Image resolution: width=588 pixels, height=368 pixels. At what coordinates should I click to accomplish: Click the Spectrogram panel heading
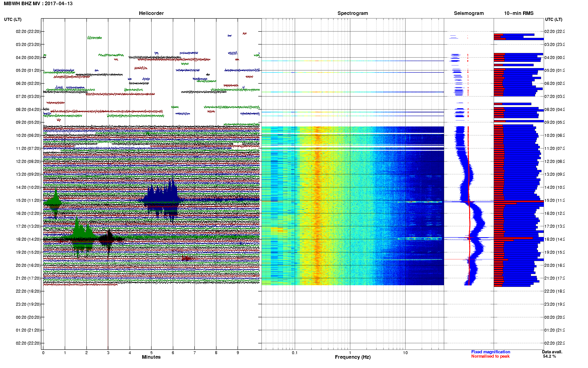(353, 13)
